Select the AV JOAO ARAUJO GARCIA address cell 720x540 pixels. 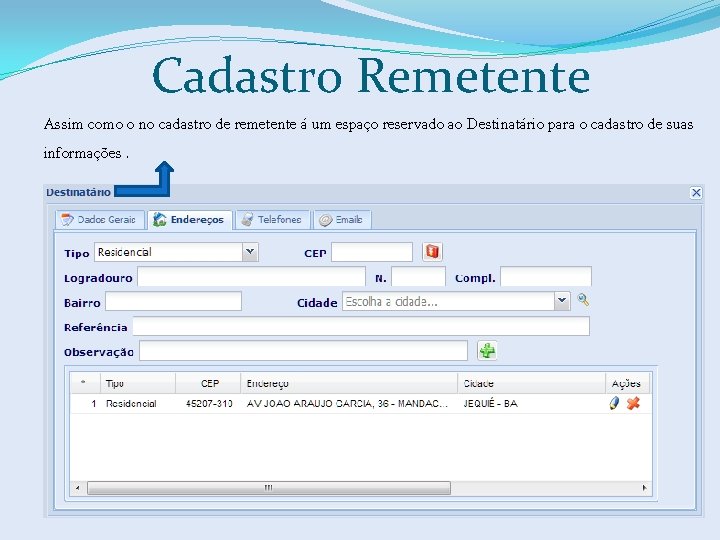click(x=347, y=404)
